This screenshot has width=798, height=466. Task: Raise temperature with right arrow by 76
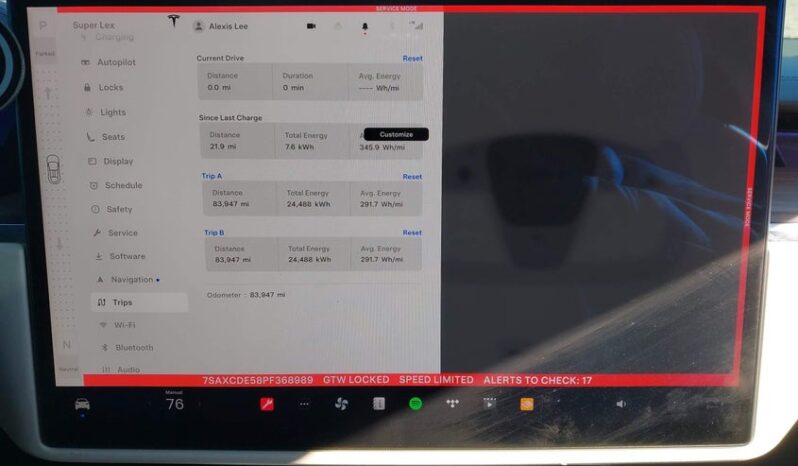point(200,404)
